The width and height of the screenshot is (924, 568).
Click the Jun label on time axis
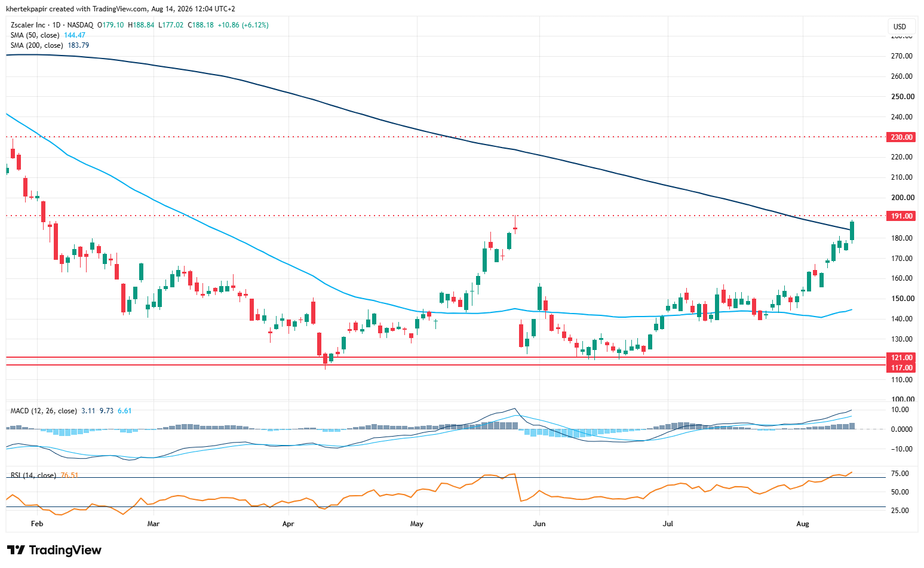point(539,524)
